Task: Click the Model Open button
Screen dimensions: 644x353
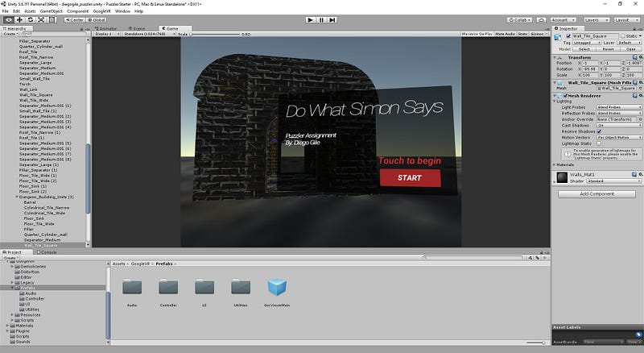Action: (631, 49)
